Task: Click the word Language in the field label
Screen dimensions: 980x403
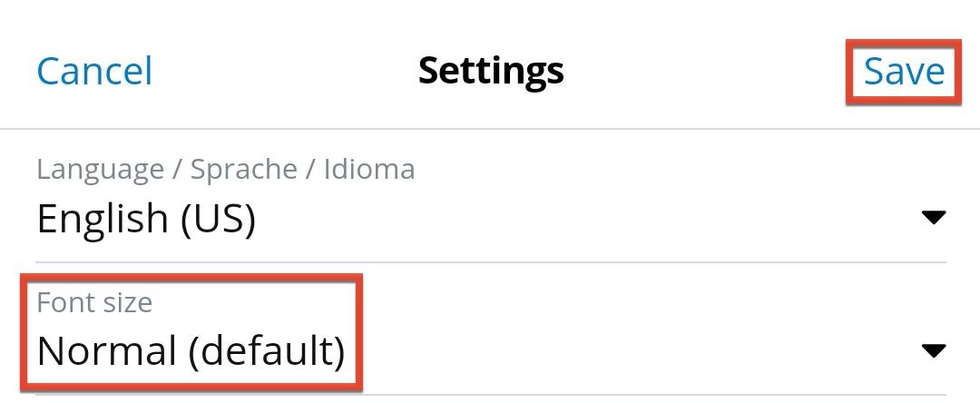Action: (100, 169)
